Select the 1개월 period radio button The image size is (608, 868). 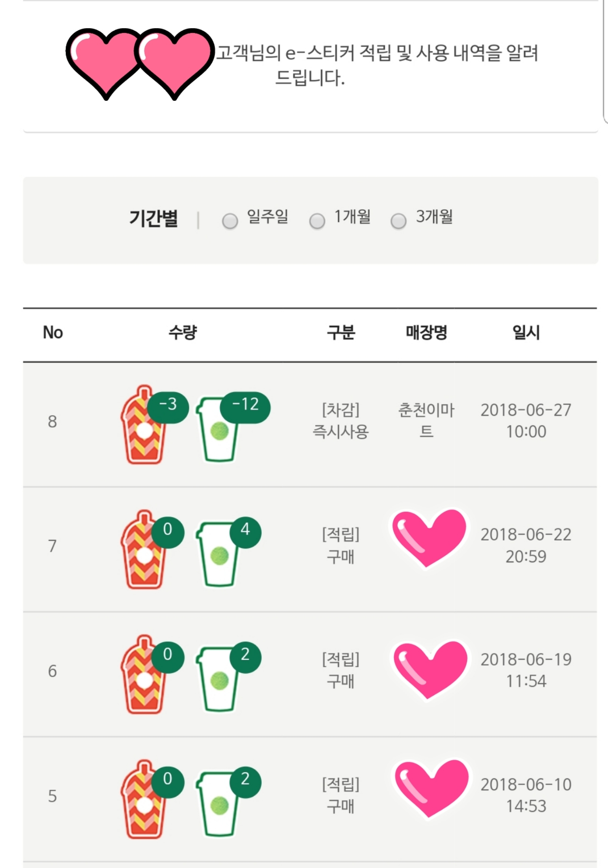point(317,221)
